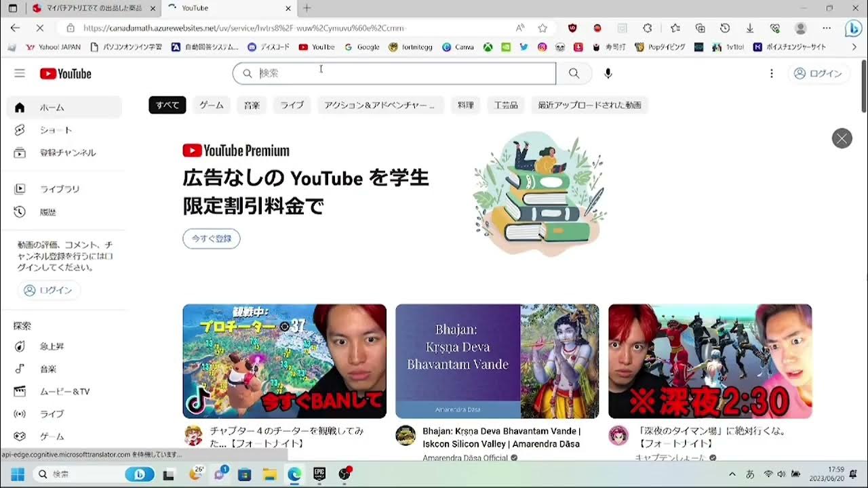Select the すべて filter chip
The width and height of the screenshot is (868, 488).
167,105
